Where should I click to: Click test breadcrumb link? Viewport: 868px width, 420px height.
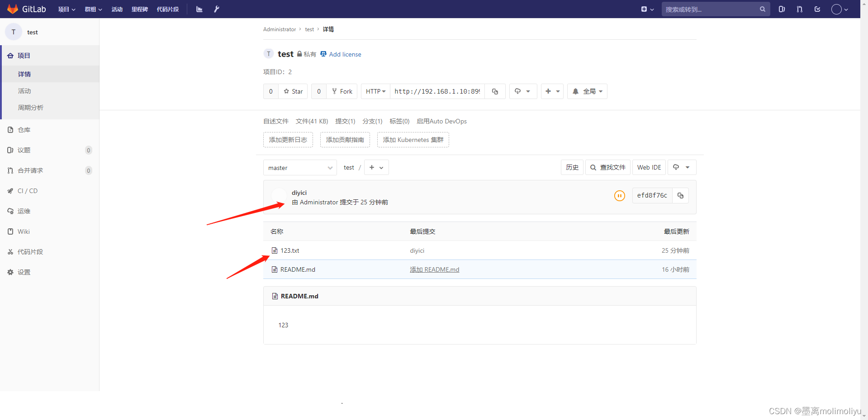[x=309, y=29]
